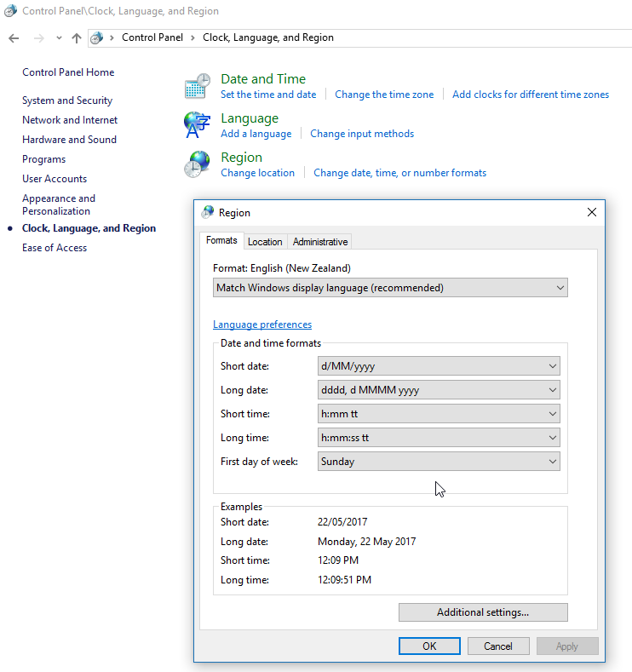Open the Short date format dropdown
The width and height of the screenshot is (632, 672).
click(439, 366)
